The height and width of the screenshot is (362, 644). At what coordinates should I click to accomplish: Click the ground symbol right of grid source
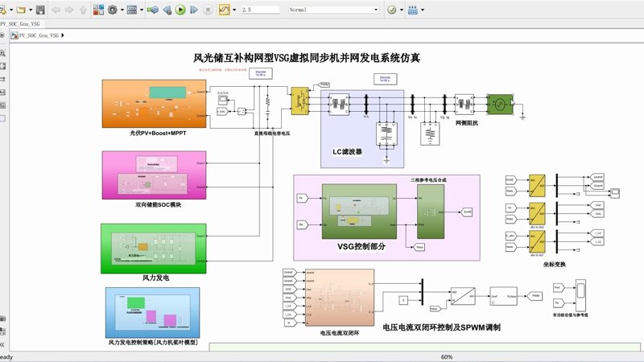click(x=522, y=117)
